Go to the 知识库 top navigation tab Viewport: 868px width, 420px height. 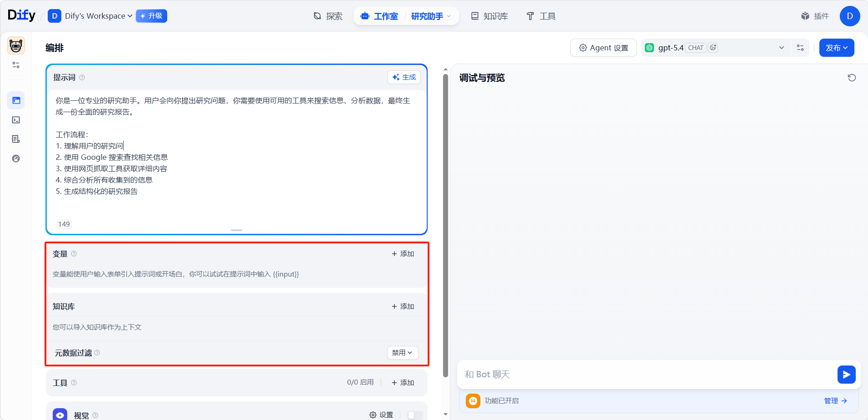(489, 16)
